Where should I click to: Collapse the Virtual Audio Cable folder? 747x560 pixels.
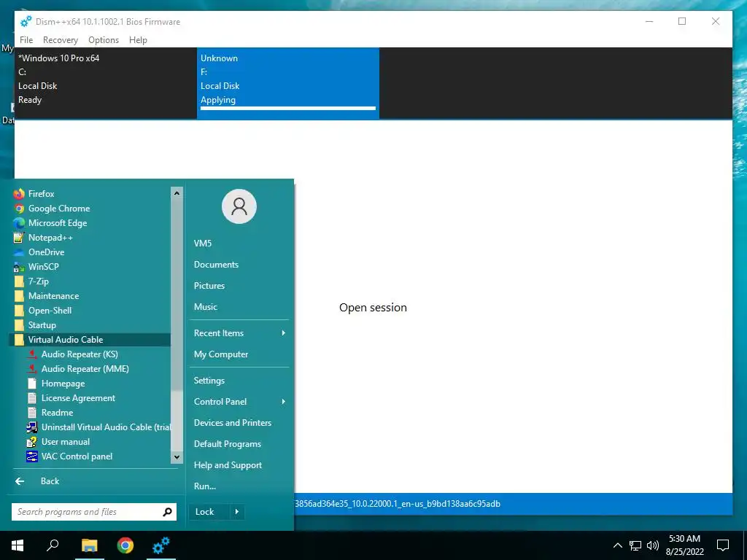(90, 340)
